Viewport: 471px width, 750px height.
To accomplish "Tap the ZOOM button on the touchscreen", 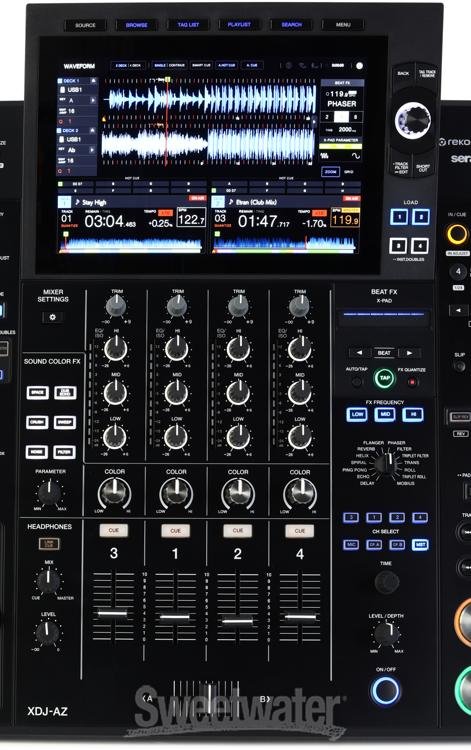I will 330,172.
